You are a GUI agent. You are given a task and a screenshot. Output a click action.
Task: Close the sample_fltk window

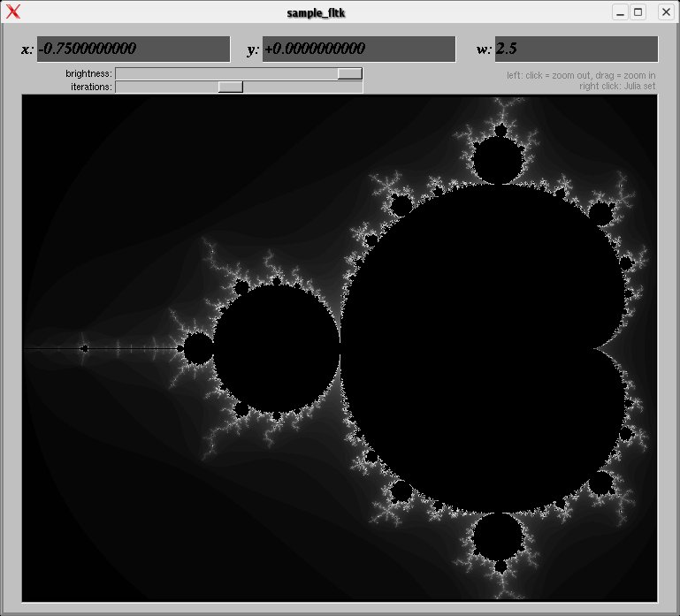tap(666, 12)
